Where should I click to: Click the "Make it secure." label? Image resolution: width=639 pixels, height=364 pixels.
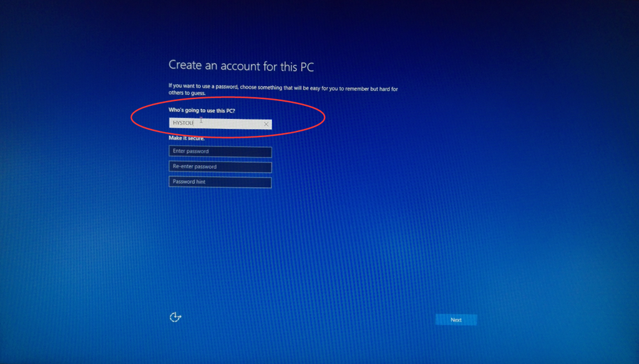187,138
